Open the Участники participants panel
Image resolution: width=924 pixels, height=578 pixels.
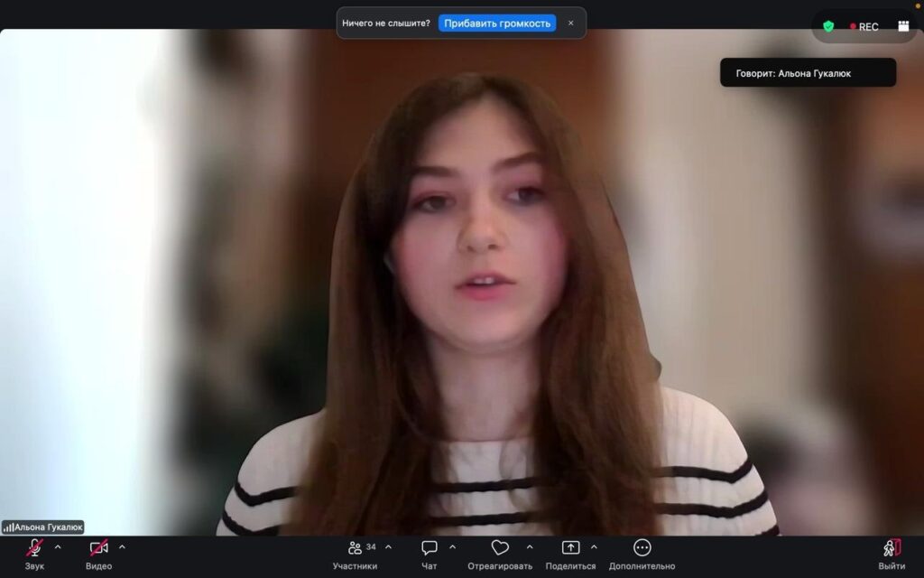[355, 548]
